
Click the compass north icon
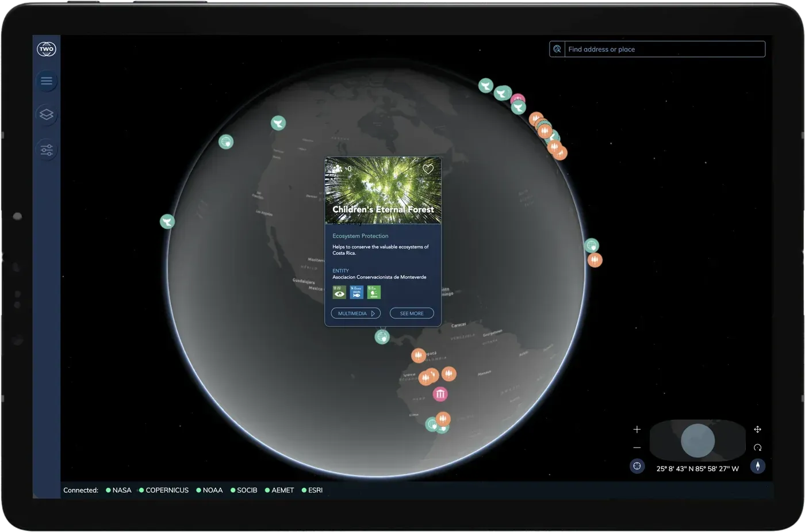click(x=758, y=466)
